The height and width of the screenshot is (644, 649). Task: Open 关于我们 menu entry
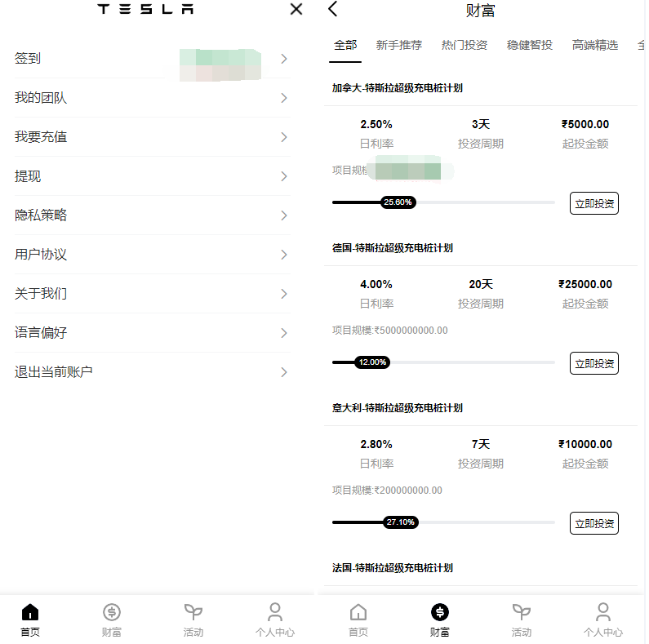153,294
